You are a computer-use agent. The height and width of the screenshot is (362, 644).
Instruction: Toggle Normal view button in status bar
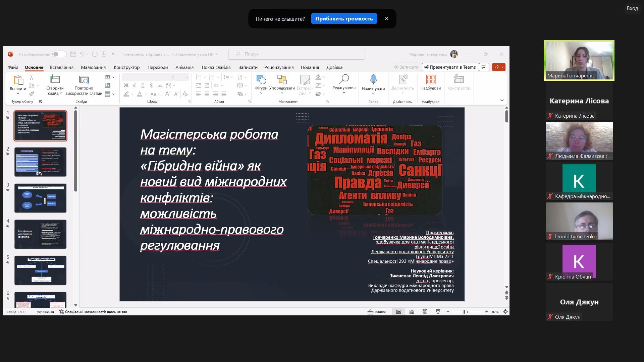pyautogui.click(x=398, y=312)
